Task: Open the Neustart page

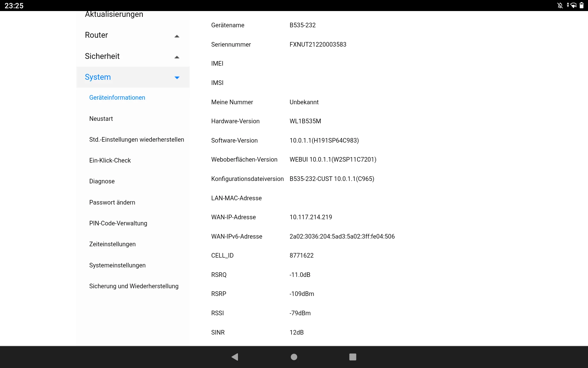Action: click(101, 119)
